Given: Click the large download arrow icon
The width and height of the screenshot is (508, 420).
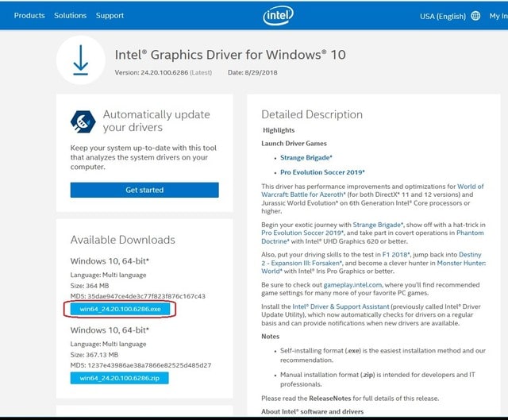Looking at the screenshot, I should tap(81, 60).
